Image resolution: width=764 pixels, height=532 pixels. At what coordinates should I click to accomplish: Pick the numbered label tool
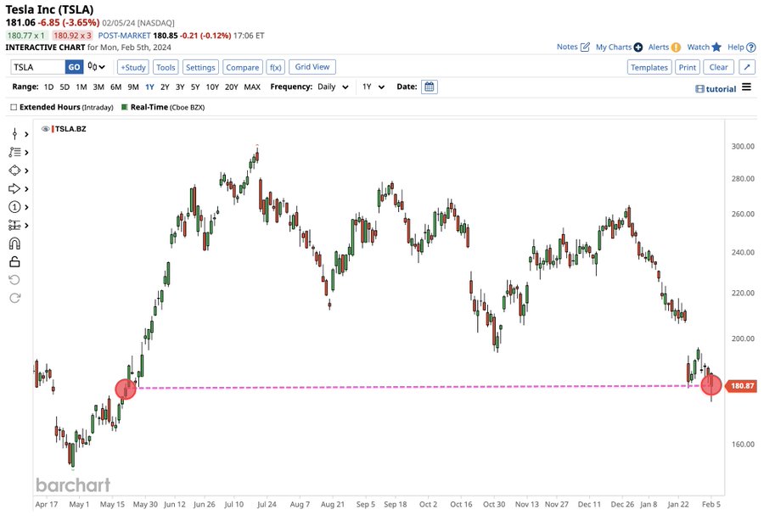[x=14, y=207]
